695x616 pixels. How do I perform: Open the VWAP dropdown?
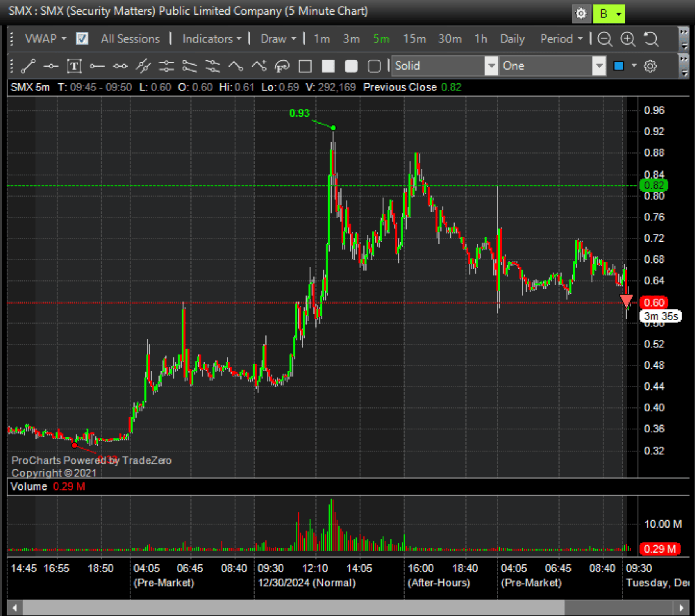(45, 39)
